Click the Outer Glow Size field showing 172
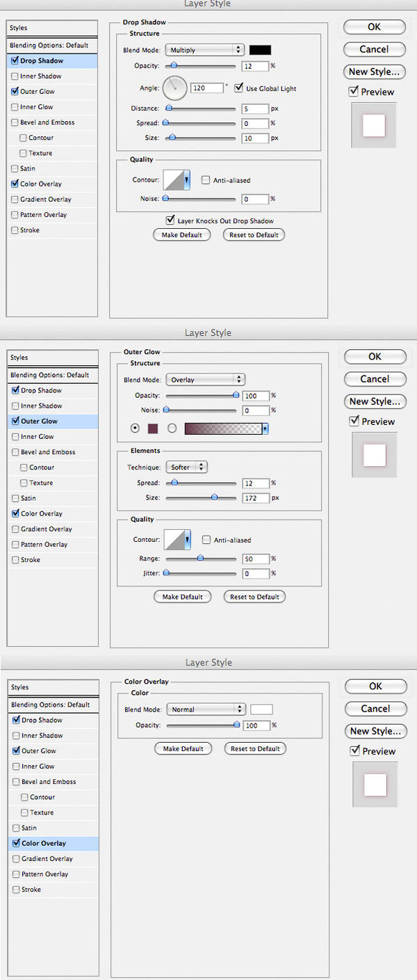Viewport: 417px width, 980px height. (256, 498)
